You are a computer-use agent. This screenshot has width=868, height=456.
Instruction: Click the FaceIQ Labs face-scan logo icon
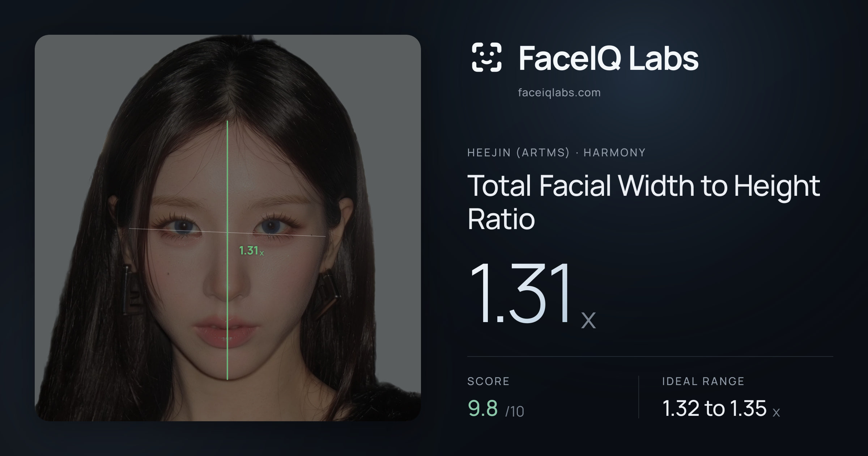pos(486,57)
